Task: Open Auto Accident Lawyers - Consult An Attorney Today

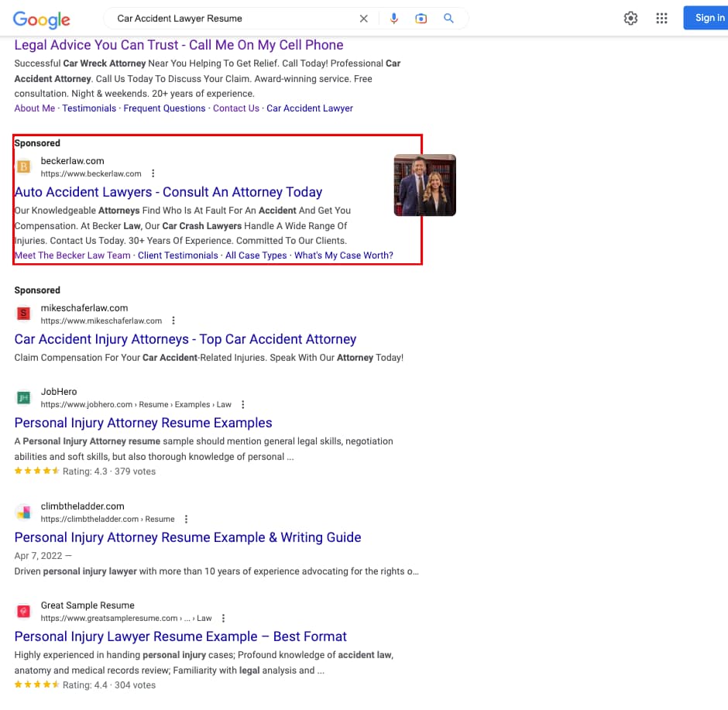Action: tap(168, 192)
